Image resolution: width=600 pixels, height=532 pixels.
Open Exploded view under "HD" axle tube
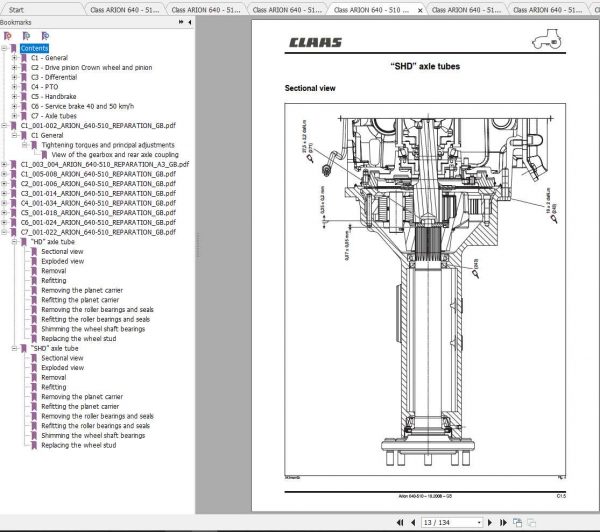(x=62, y=261)
